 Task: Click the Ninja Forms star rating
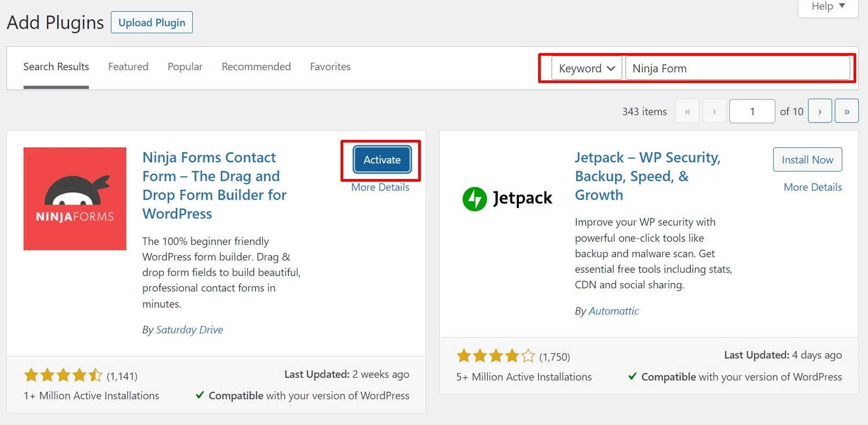tap(63, 375)
